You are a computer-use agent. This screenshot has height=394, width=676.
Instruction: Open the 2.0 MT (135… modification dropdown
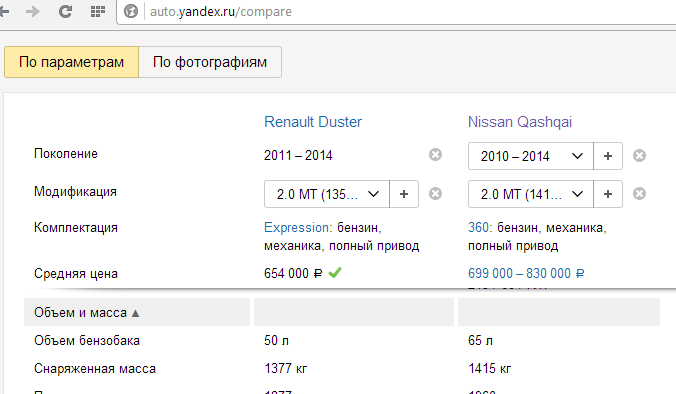pos(327,194)
